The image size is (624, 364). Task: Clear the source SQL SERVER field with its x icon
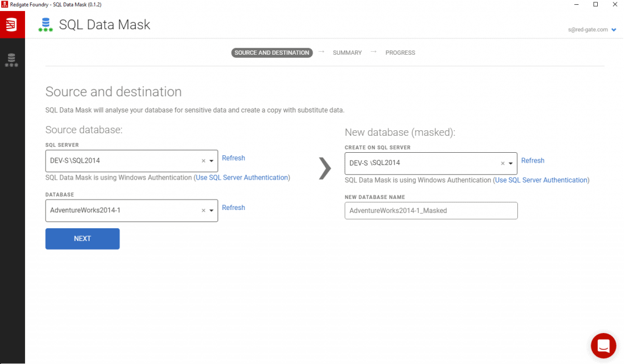coord(203,161)
